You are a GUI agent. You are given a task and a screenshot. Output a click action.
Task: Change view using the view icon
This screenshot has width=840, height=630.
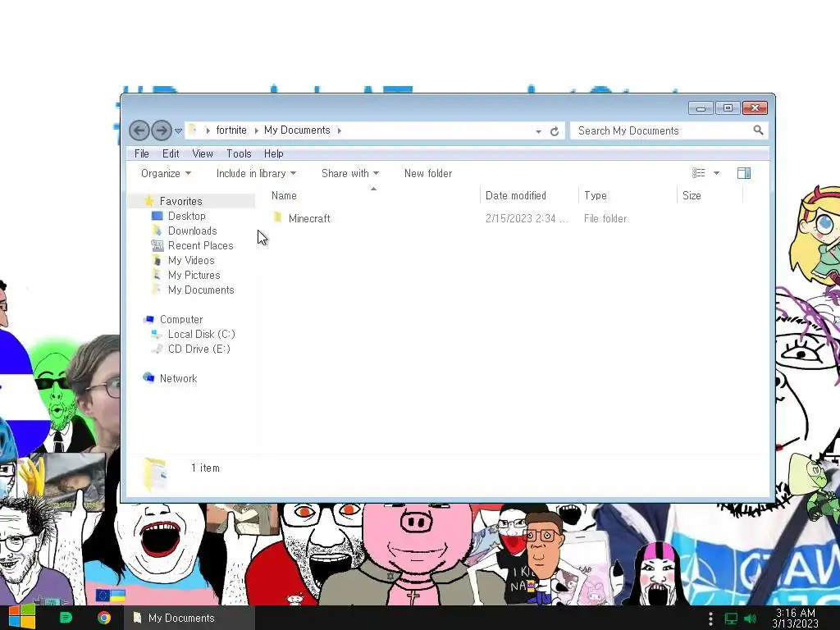(x=699, y=173)
